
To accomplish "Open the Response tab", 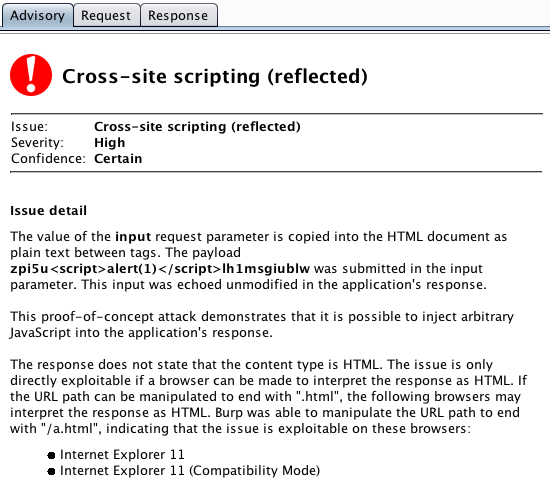I will pos(179,15).
